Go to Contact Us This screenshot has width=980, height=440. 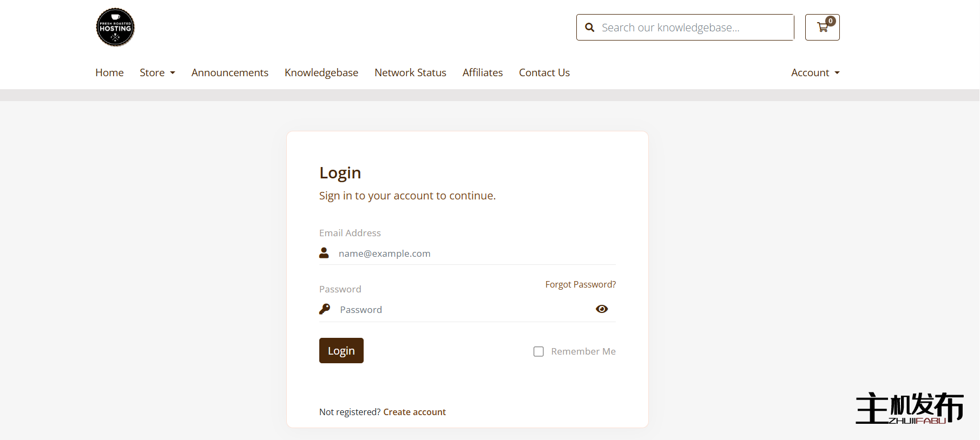click(544, 73)
